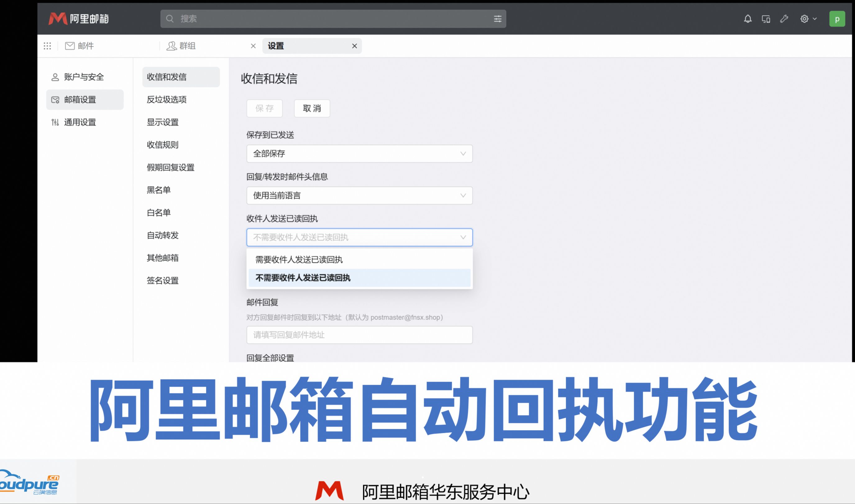Open the notifications bell
The height and width of the screenshot is (504, 855).
(748, 19)
